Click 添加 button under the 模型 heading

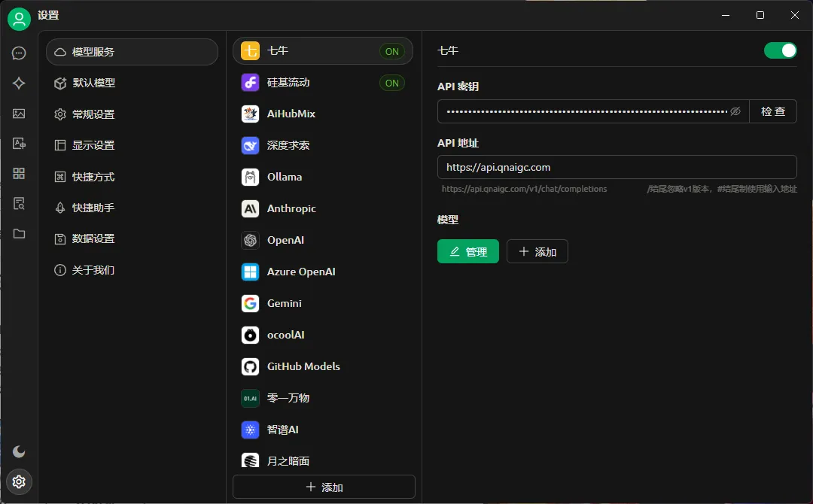[537, 251]
